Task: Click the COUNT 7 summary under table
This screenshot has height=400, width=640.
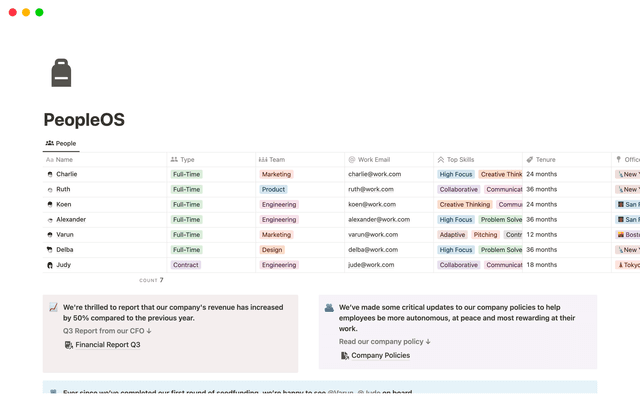Action: pyautogui.click(x=151, y=280)
